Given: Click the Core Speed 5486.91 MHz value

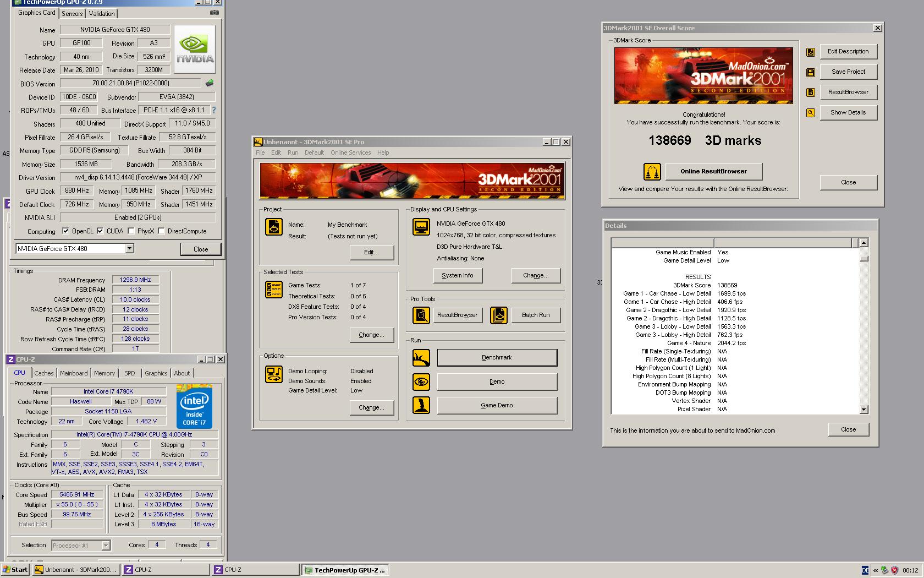Looking at the screenshot, I should tap(77, 495).
